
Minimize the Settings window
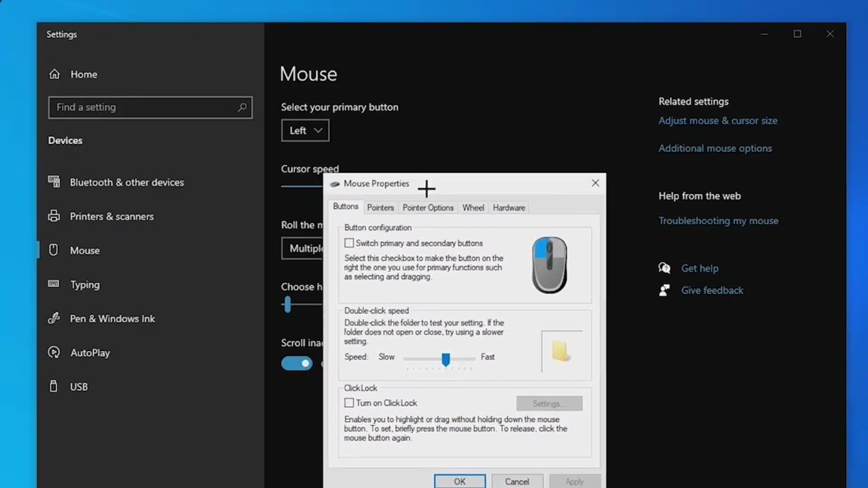click(x=764, y=34)
